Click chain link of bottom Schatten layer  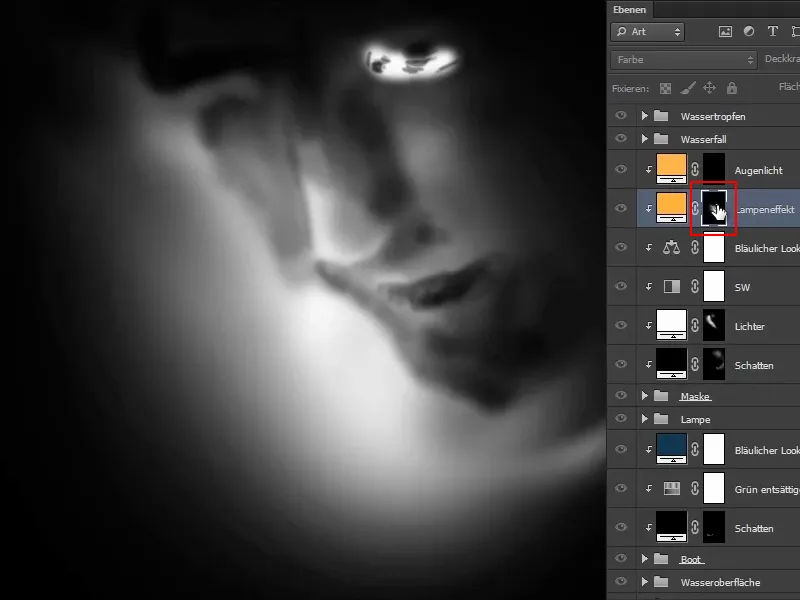(695, 528)
